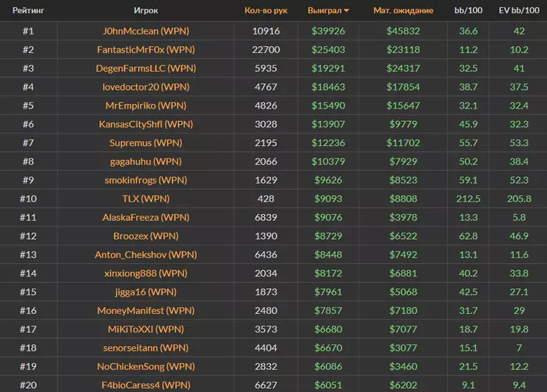547x392 pixels.
Task: Sort by the Рейтинг column header
Action: [28, 10]
